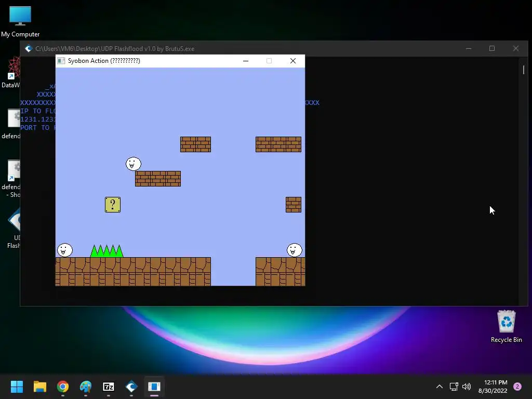Click the white round enemy at right ground
The height and width of the screenshot is (399, 532).
coord(294,250)
